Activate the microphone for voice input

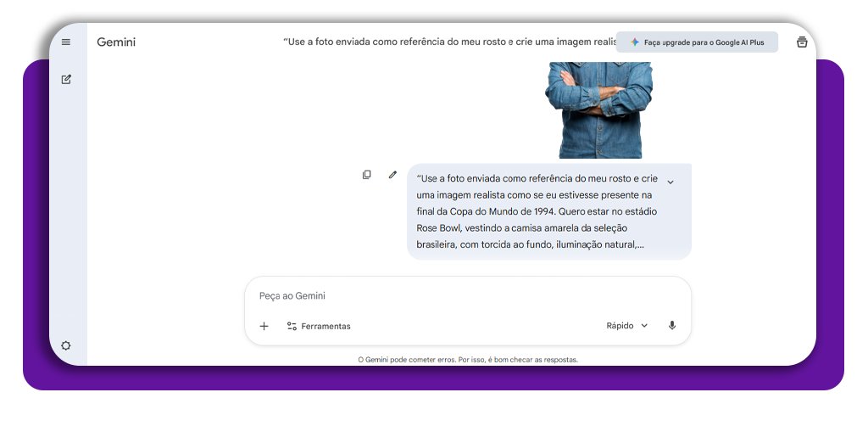click(672, 326)
